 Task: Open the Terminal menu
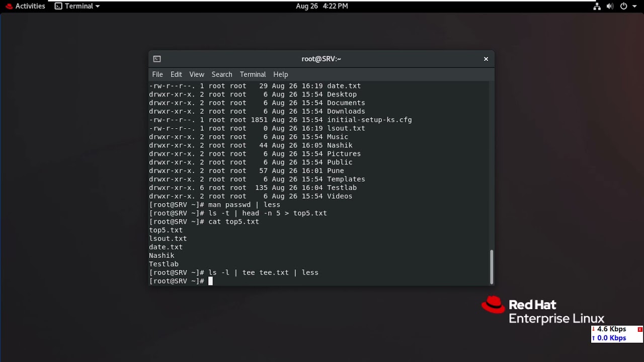click(253, 74)
